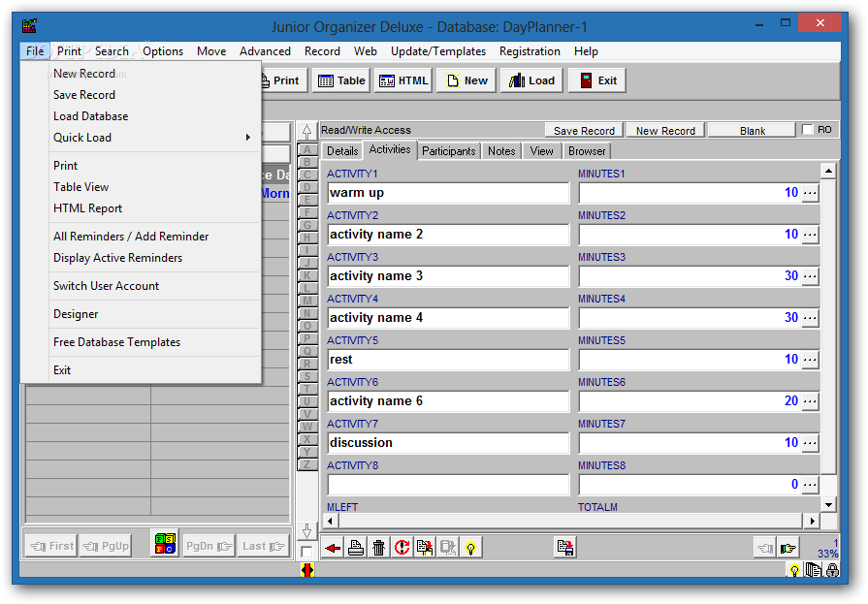This screenshot has width=868, height=604.
Task: Choose Switch User Account menu item
Action: pos(107,286)
